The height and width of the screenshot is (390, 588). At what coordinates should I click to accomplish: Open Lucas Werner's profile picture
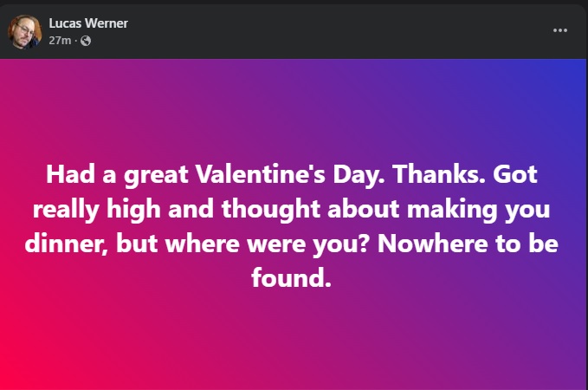pyautogui.click(x=24, y=31)
